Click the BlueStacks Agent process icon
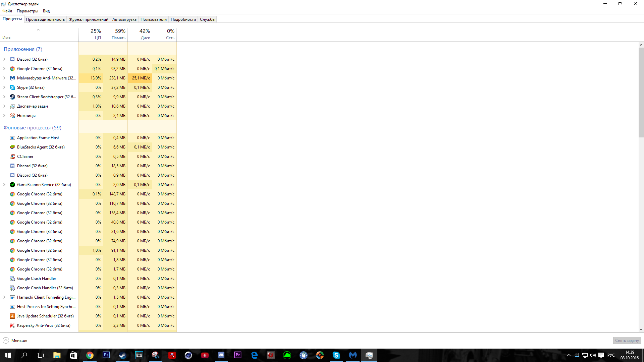644x362 pixels. tap(12, 147)
